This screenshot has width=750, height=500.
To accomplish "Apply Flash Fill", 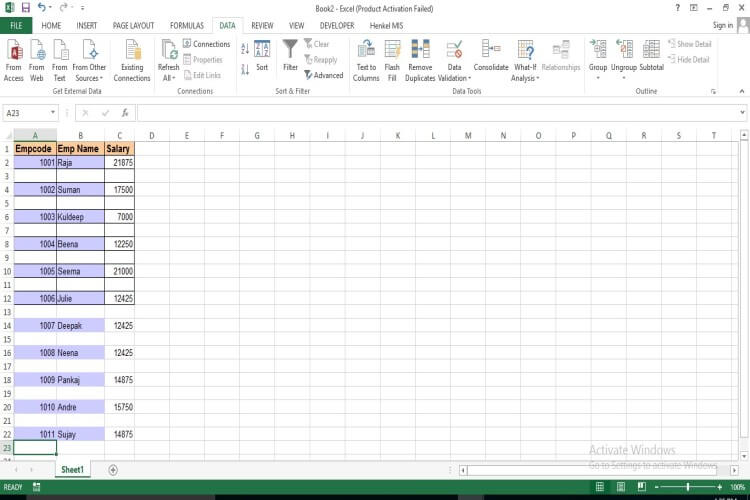I will point(392,60).
